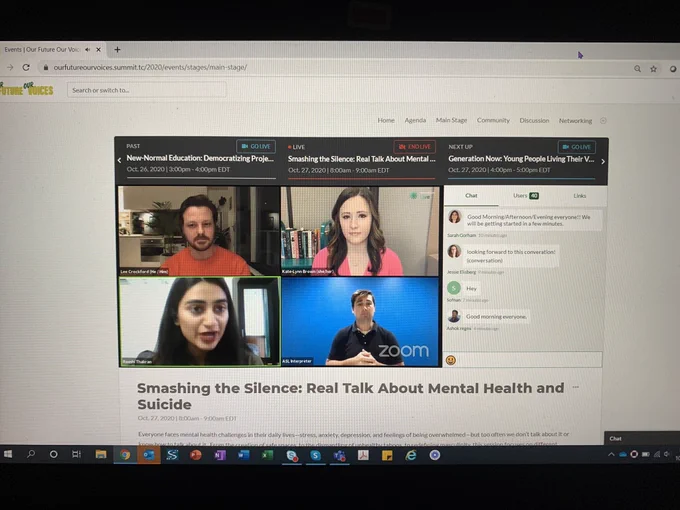The height and width of the screenshot is (510, 680).
Task: Click the volume icon in system tray
Action: [x=667, y=454]
